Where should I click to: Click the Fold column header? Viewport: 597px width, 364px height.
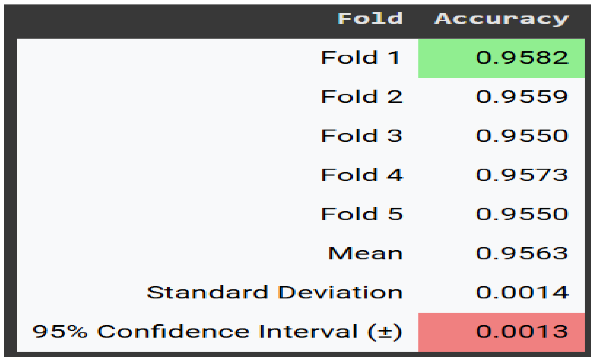370,19
